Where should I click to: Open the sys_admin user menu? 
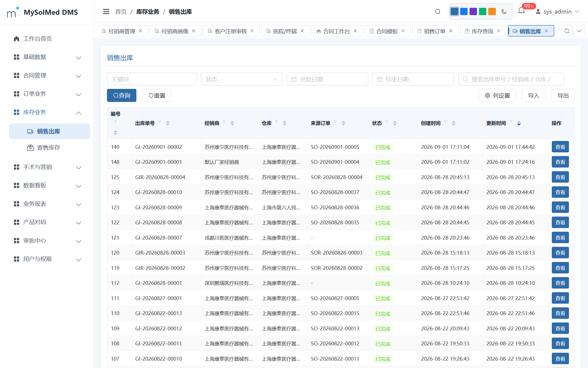coord(558,12)
